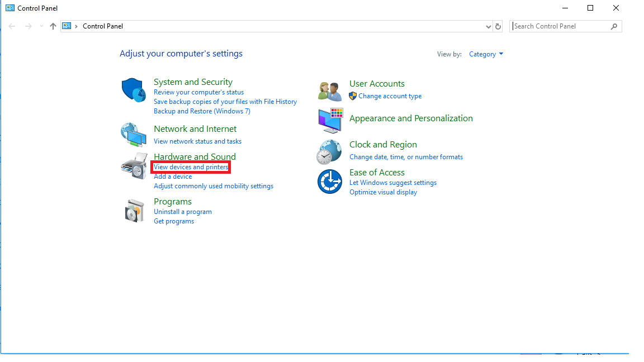
Task: Click the Ease of Access icon
Action: coord(330,182)
